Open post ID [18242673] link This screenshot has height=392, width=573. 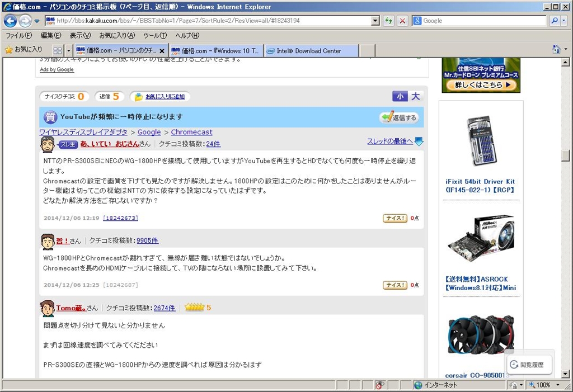(121, 218)
